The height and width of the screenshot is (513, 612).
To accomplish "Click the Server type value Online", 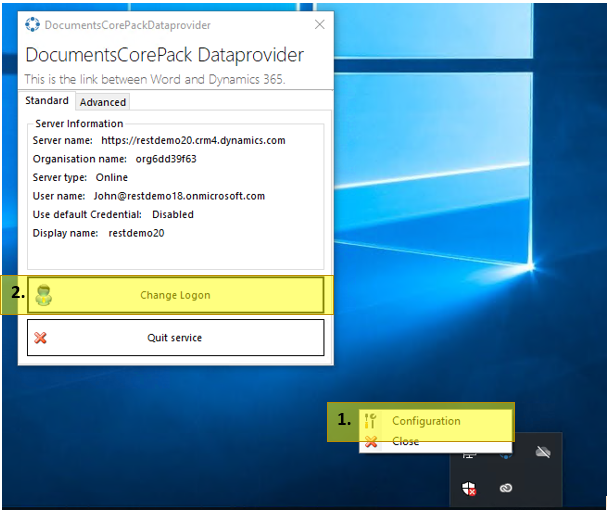I will (112, 178).
